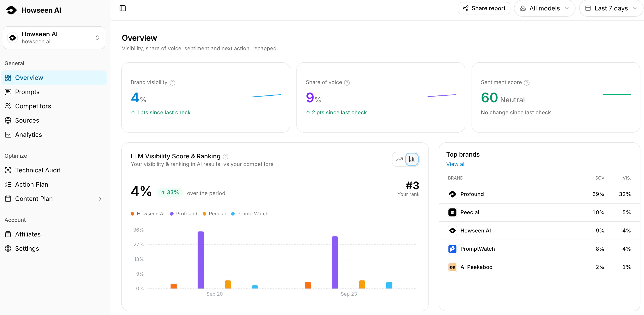This screenshot has height=315, width=644.
Task: Open the Action Plan page
Action: pyautogui.click(x=54, y=185)
